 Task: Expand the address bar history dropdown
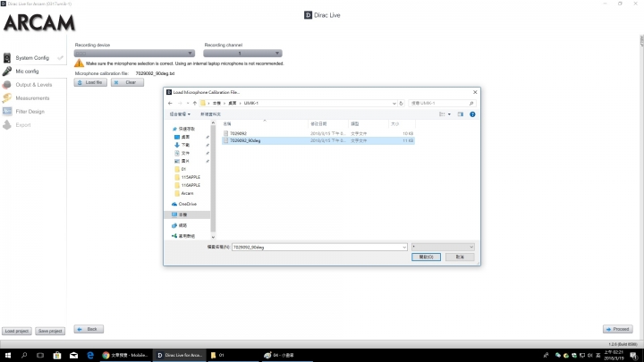point(394,103)
